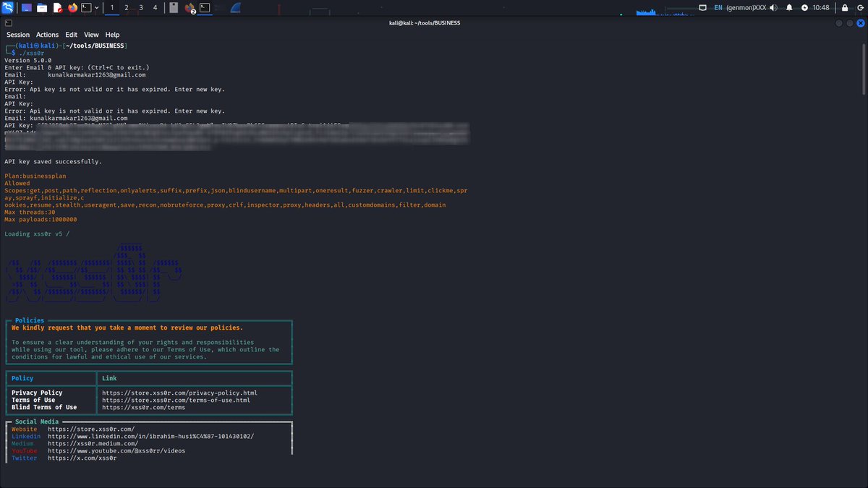Open the YouTube @xss0rr videos link
868x488 pixels.
click(x=116, y=450)
